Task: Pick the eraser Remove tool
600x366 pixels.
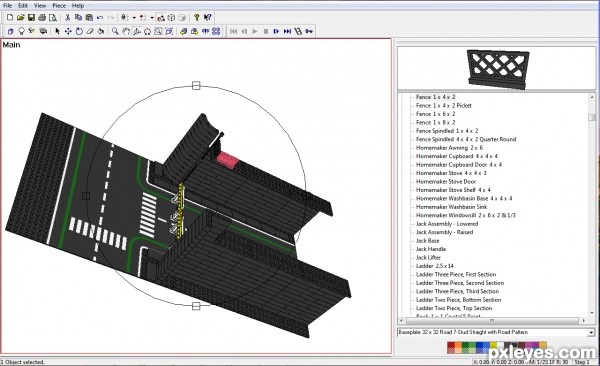Action: click(90, 31)
